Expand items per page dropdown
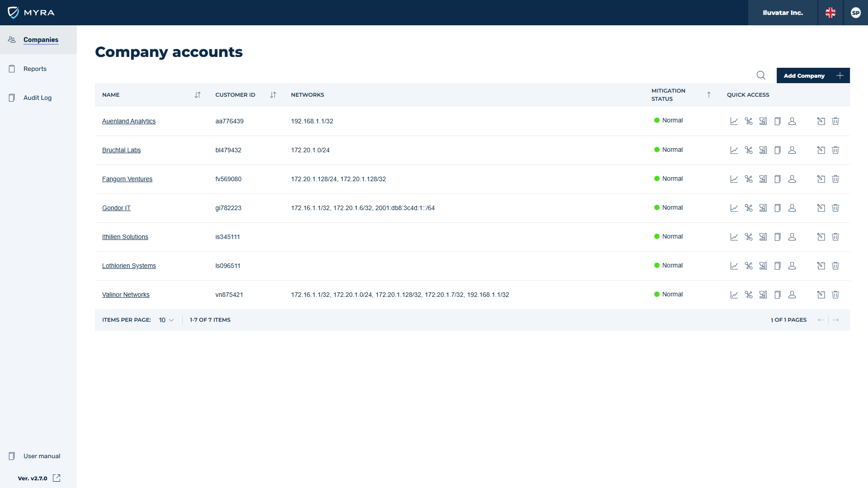 click(166, 320)
